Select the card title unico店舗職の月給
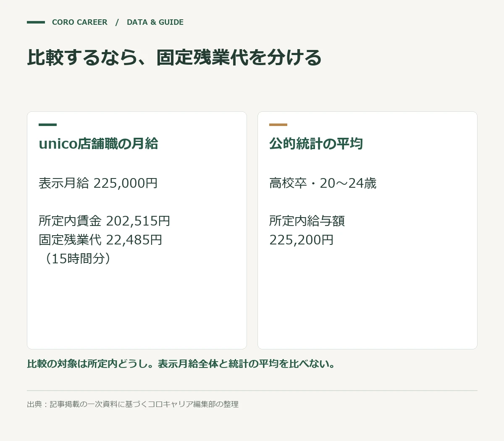504x441 pixels. click(x=98, y=144)
